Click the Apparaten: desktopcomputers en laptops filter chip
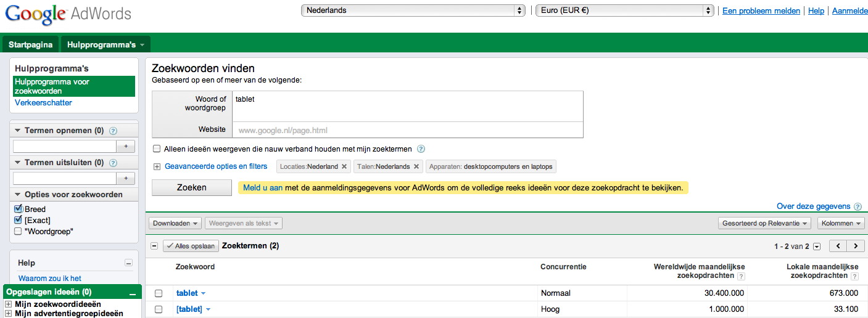This screenshot has width=868, height=318. click(x=491, y=166)
